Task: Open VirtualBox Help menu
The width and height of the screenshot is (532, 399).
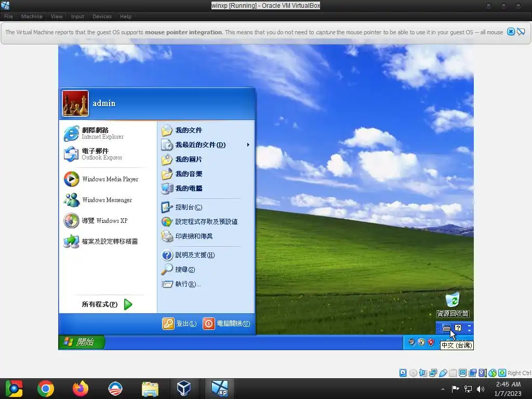Action: [126, 16]
